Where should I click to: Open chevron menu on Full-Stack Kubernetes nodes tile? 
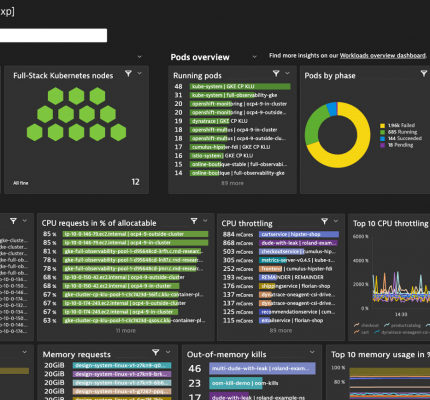140,73
